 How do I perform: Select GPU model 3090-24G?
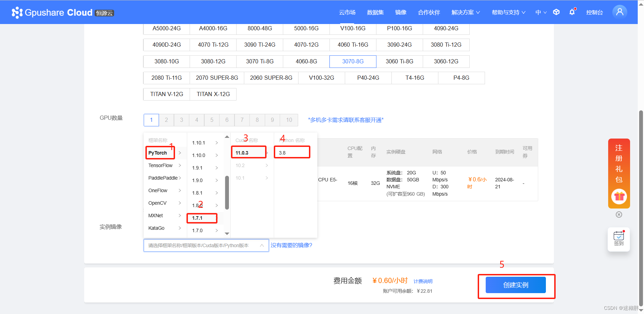coord(399,45)
